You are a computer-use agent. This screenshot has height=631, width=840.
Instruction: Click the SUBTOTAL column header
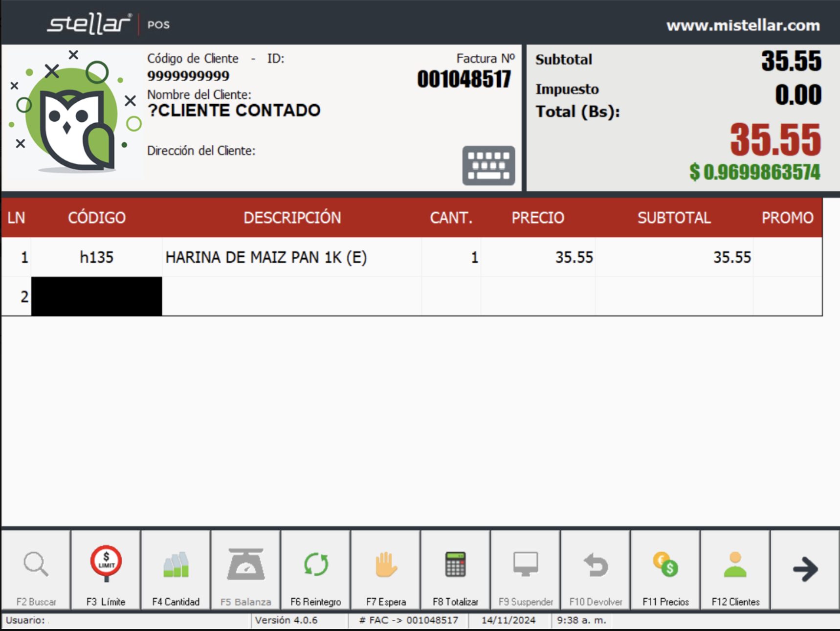[674, 218]
